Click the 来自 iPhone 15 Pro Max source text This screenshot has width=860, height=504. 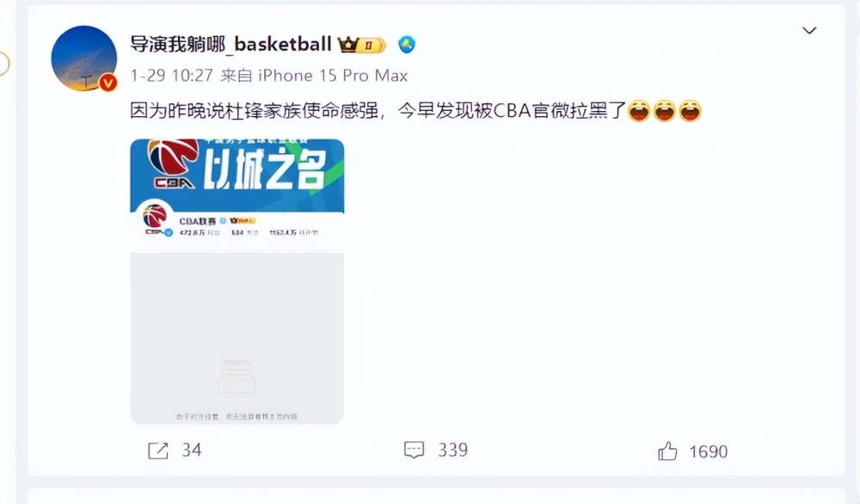(314, 75)
